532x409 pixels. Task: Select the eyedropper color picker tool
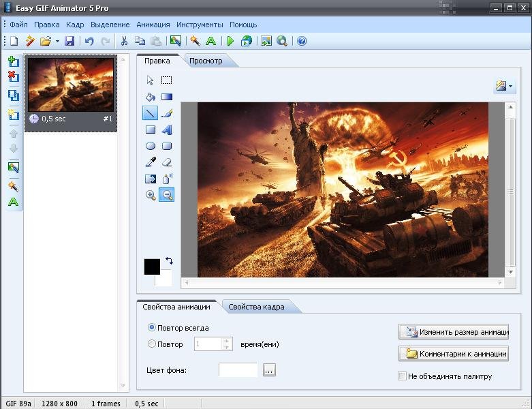point(151,162)
